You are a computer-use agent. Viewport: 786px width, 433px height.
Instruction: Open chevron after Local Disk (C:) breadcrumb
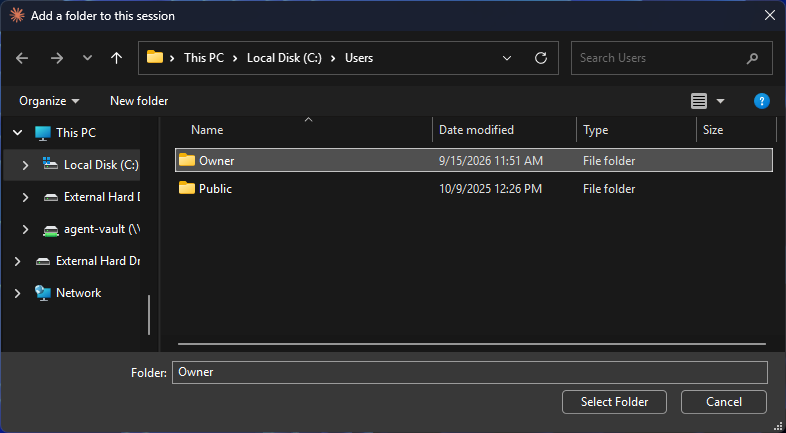333,58
